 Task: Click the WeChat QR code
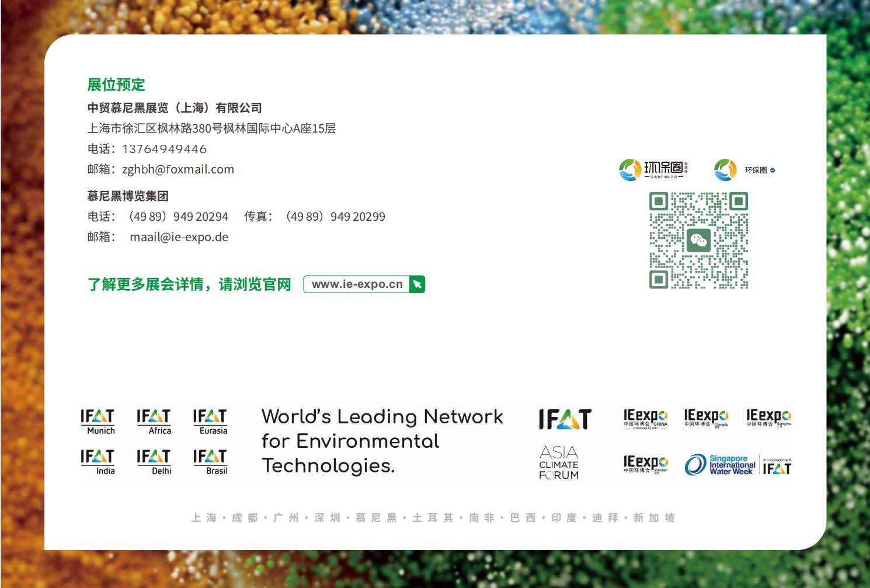pyautogui.click(x=698, y=241)
